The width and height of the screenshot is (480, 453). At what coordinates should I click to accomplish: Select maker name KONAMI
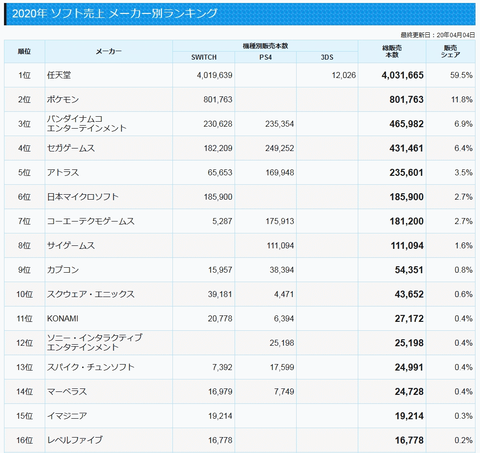pos(63,319)
